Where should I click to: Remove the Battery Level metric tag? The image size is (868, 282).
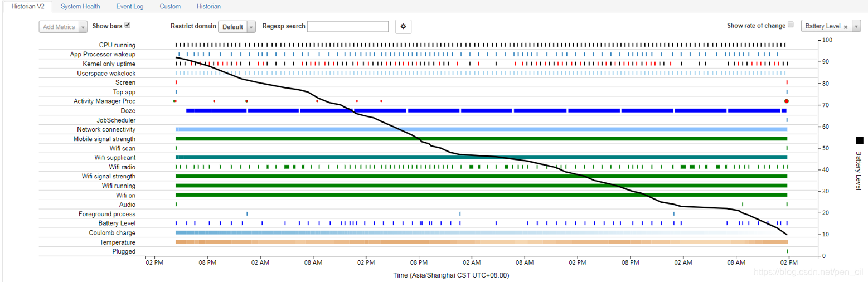tap(845, 27)
